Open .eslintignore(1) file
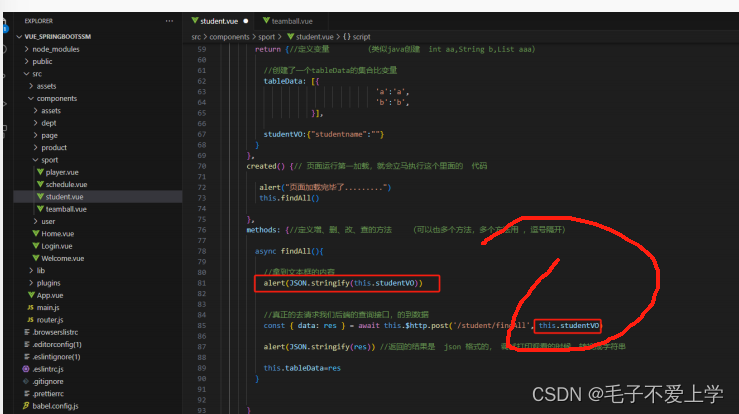 tap(56, 356)
